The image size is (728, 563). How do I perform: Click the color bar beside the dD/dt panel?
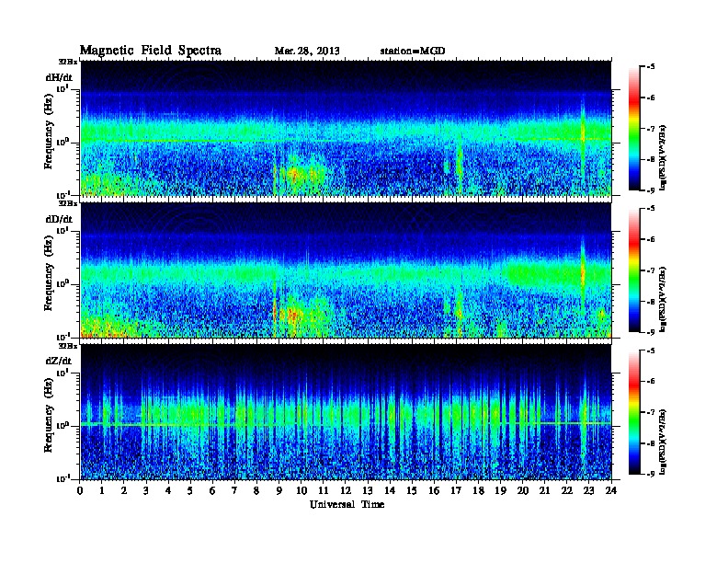pyautogui.click(x=634, y=270)
